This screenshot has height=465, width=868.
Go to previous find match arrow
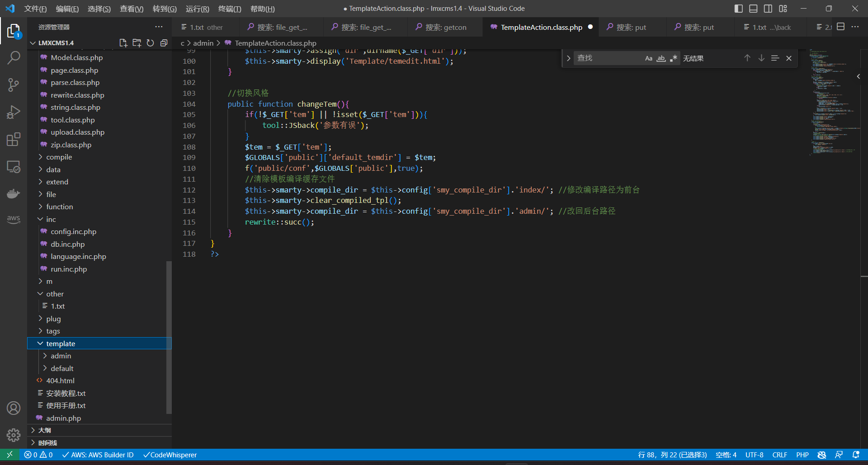click(x=747, y=58)
